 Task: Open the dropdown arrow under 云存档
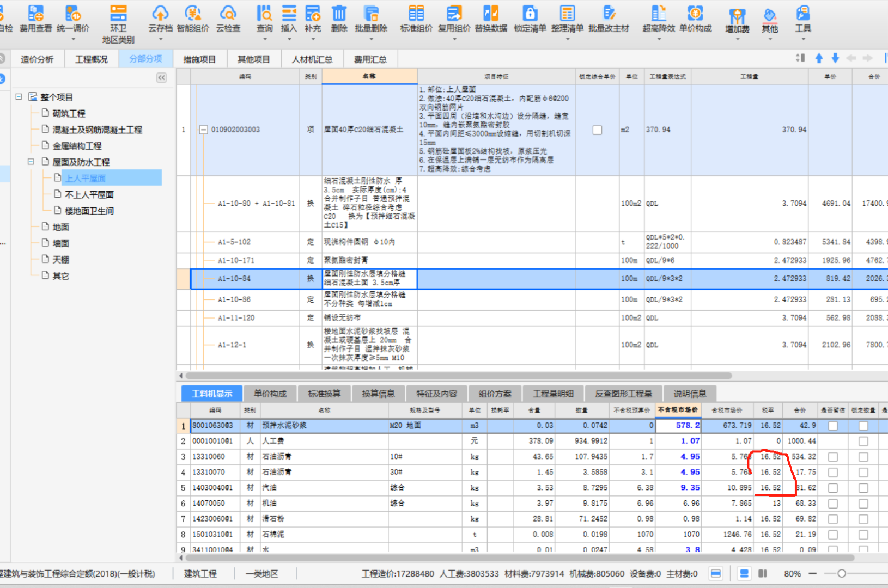(x=160, y=39)
